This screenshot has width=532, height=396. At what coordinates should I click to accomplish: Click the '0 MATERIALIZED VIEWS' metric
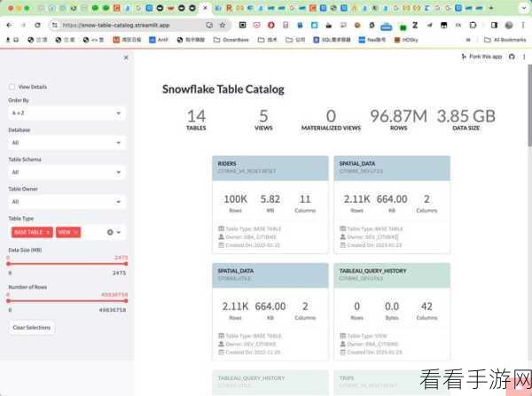(x=331, y=120)
